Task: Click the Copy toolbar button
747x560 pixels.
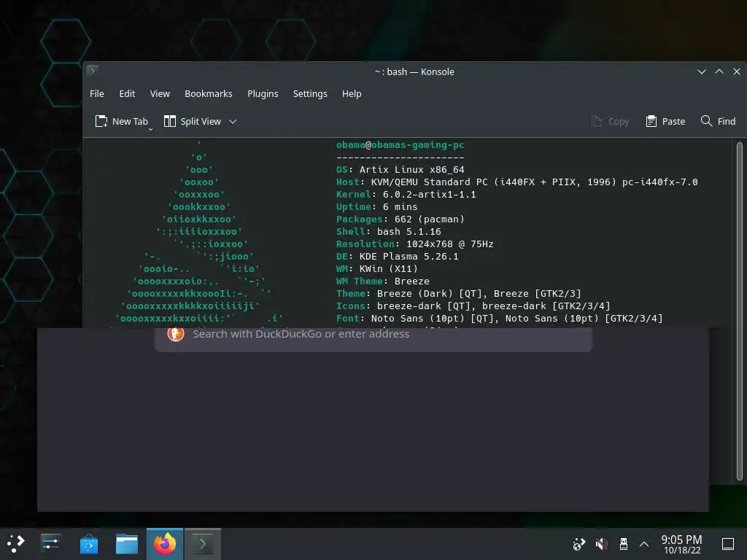Action: tap(611, 122)
